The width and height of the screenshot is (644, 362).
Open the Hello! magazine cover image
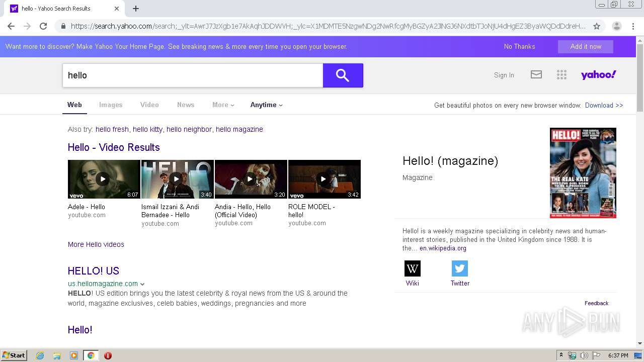(583, 173)
